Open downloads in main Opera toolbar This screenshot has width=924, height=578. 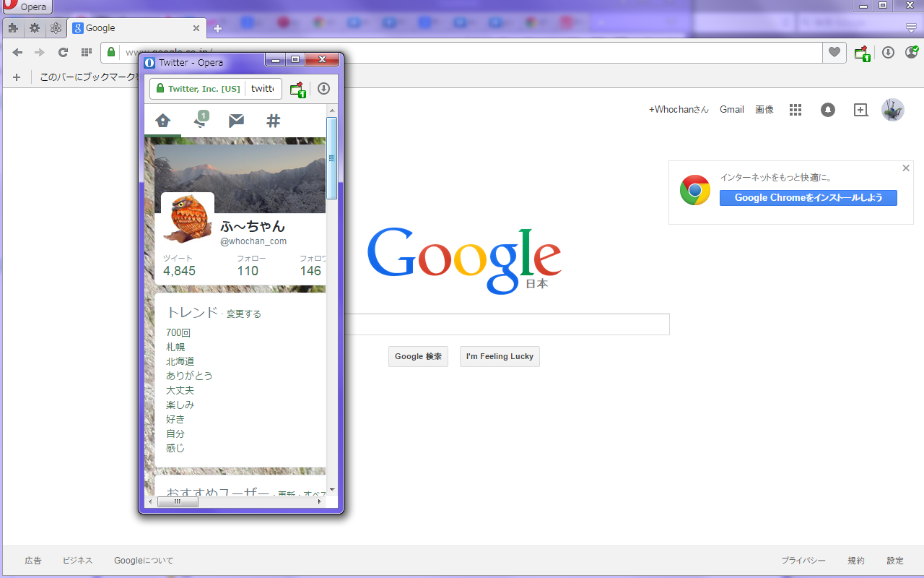click(x=889, y=52)
